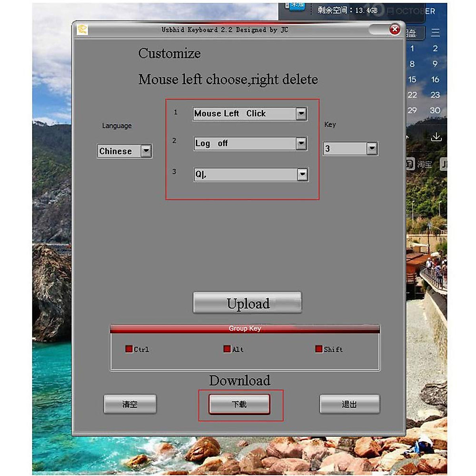
Task: Check the Shift group key checkbox
Action: click(x=319, y=349)
